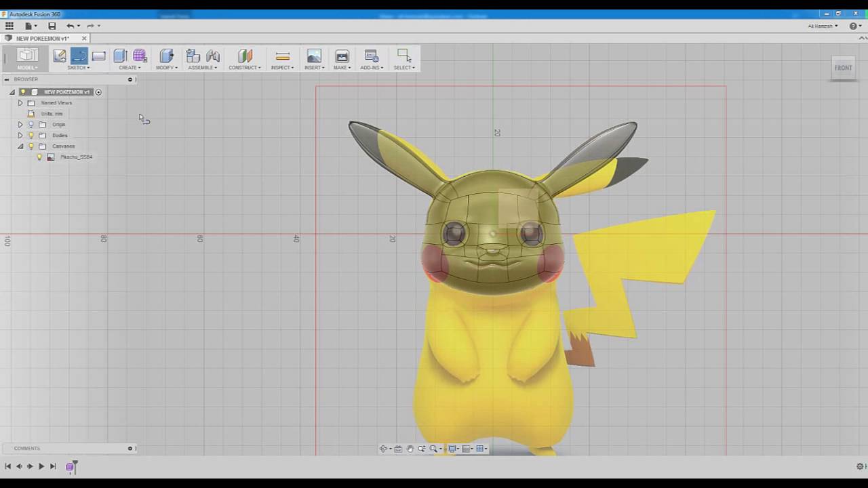Viewport: 868px width, 488px height.
Task: Select the New Component tool
Action: [193, 56]
